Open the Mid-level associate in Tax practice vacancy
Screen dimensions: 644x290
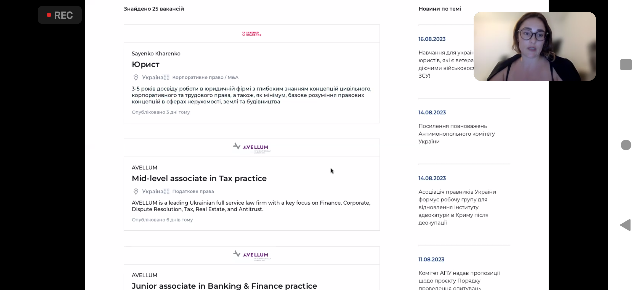tap(199, 179)
